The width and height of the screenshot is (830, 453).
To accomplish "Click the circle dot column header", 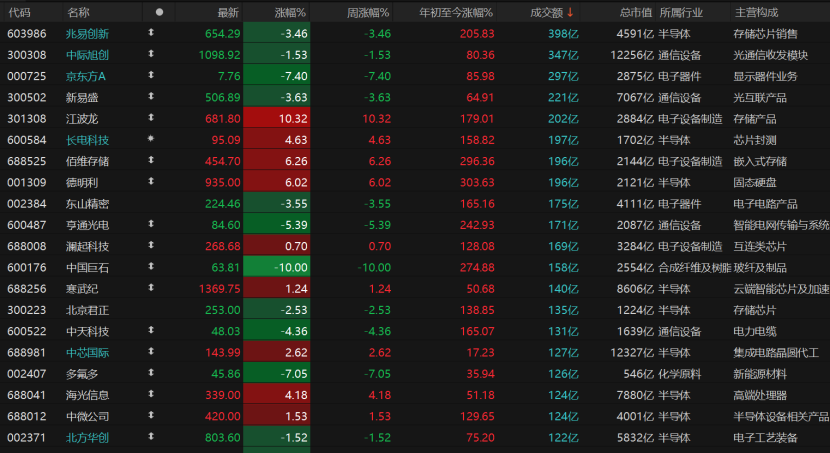I will [x=159, y=12].
